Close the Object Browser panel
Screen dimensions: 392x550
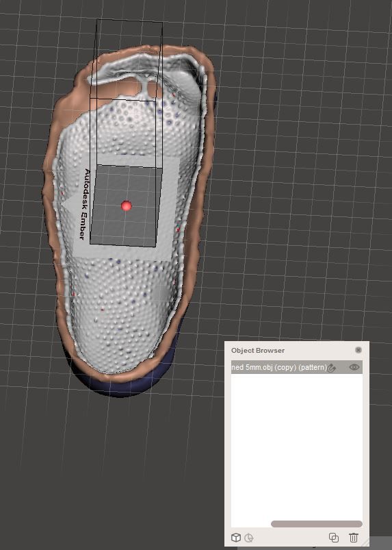click(x=358, y=350)
